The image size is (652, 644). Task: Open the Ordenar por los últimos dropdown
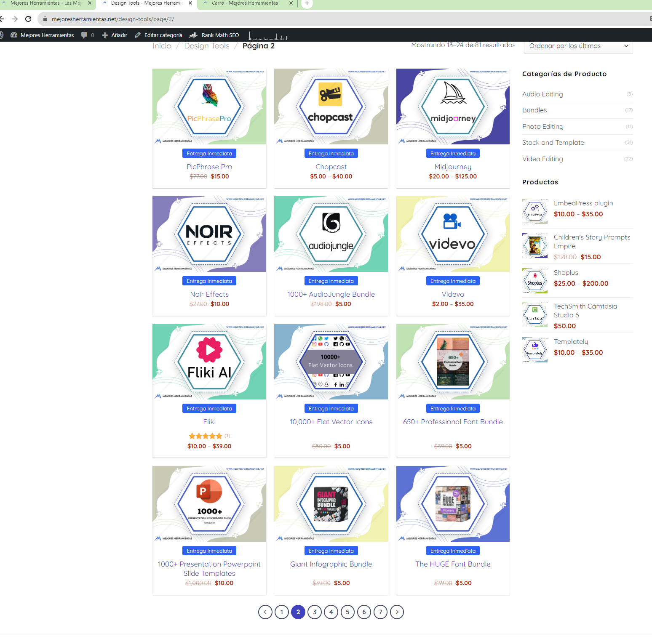[x=578, y=46]
